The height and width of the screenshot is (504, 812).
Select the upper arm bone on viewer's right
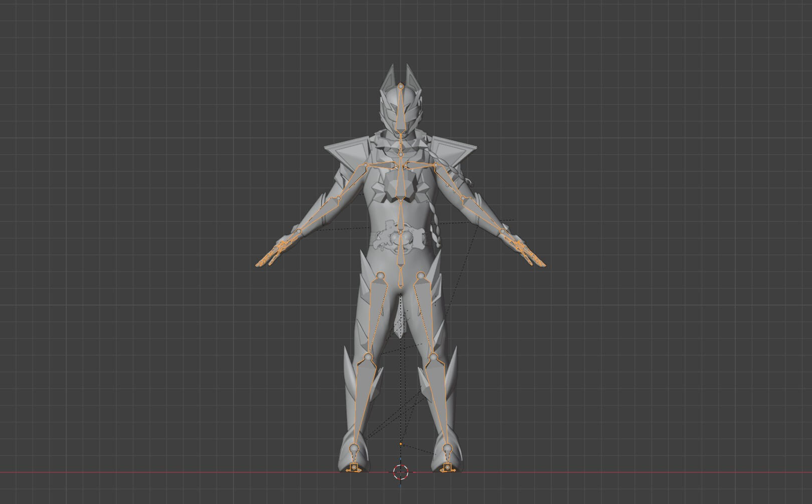point(449,181)
